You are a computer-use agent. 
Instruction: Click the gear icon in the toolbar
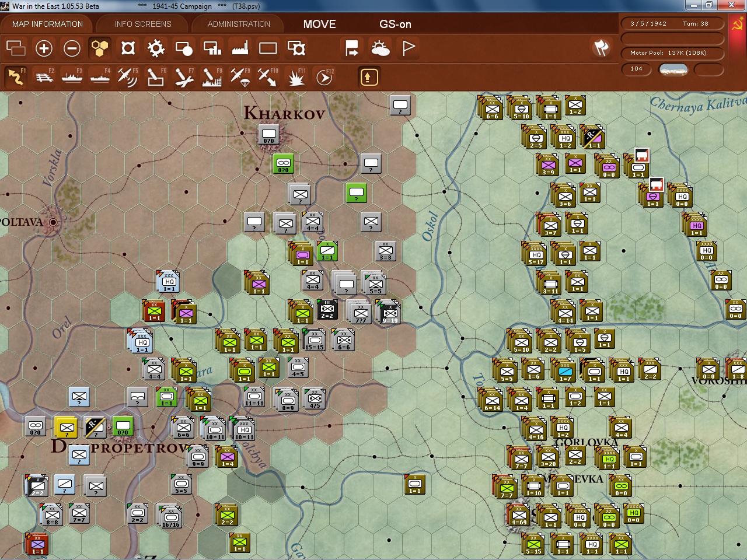point(156,48)
